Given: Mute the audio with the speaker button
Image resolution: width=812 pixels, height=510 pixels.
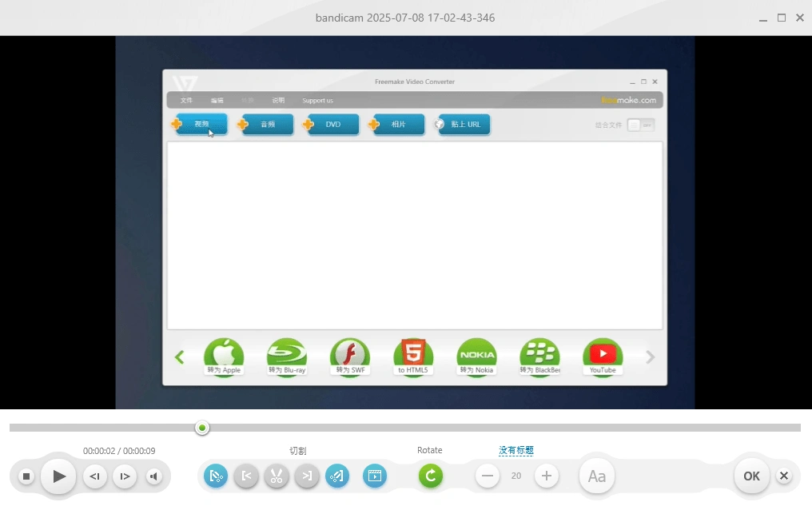Looking at the screenshot, I should coord(154,476).
